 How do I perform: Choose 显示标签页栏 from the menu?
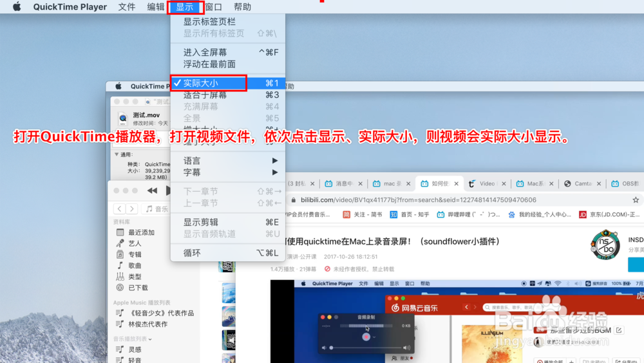(x=228, y=22)
